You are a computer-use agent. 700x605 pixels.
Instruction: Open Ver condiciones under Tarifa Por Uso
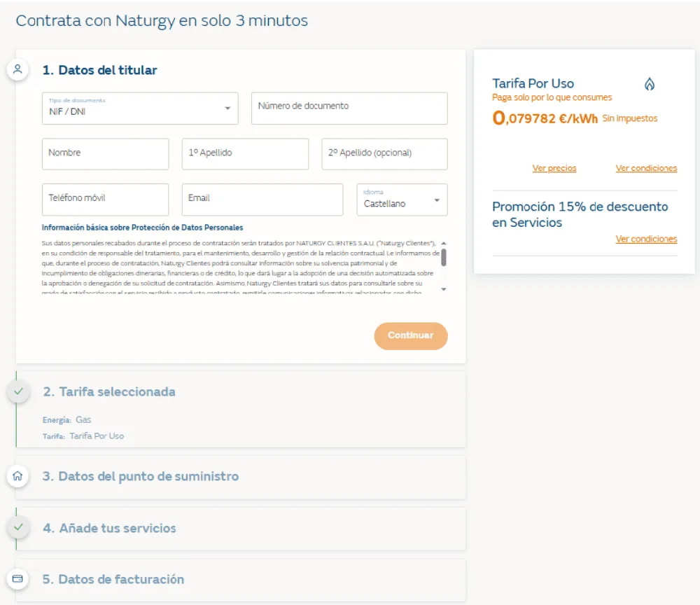coord(646,168)
